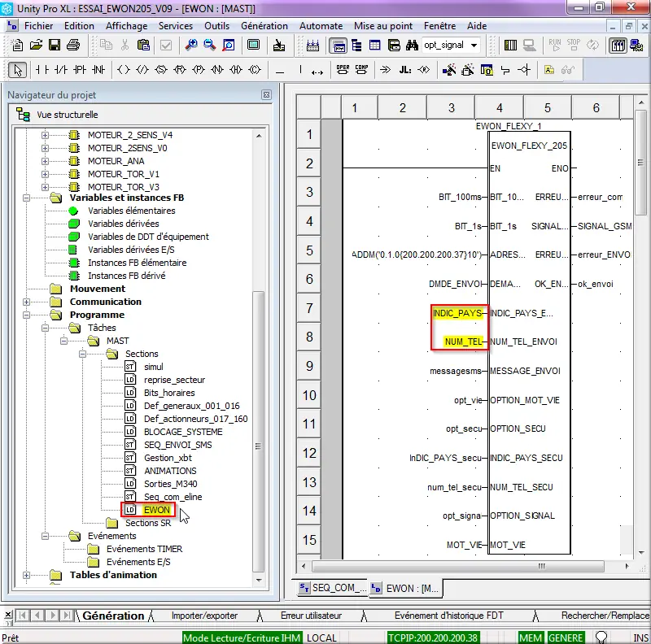This screenshot has width=651, height=644.
Task: Insert a coil element
Action: point(124,70)
